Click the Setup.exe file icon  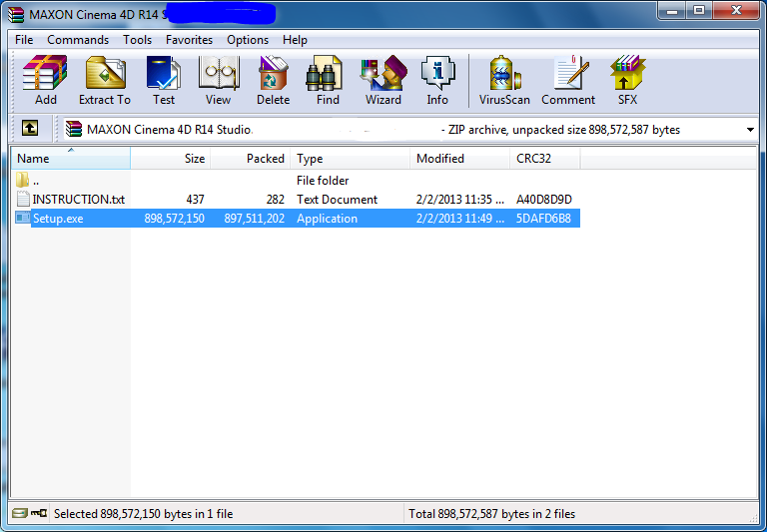23,218
